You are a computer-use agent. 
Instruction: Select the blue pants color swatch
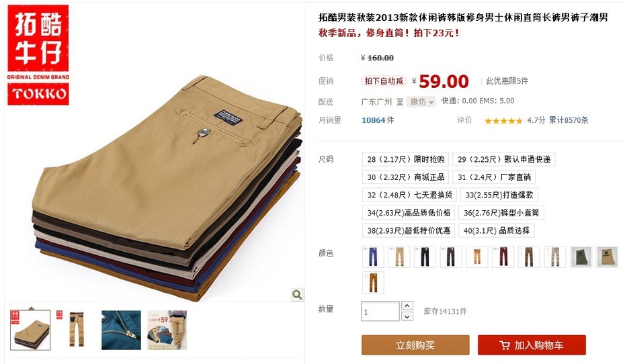point(373,257)
